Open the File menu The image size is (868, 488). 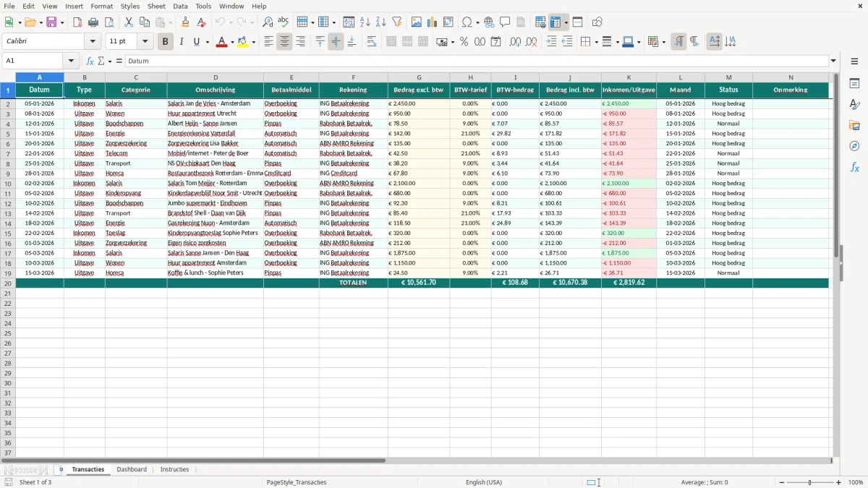click(x=9, y=6)
